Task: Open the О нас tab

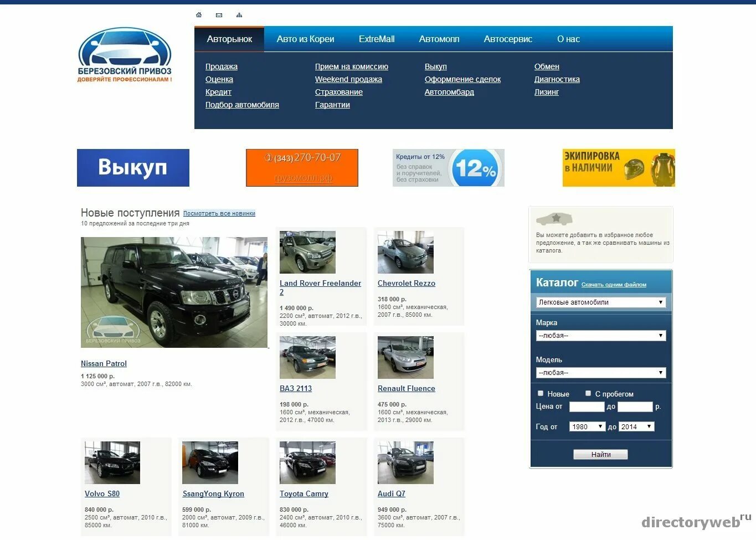Action: click(x=568, y=39)
